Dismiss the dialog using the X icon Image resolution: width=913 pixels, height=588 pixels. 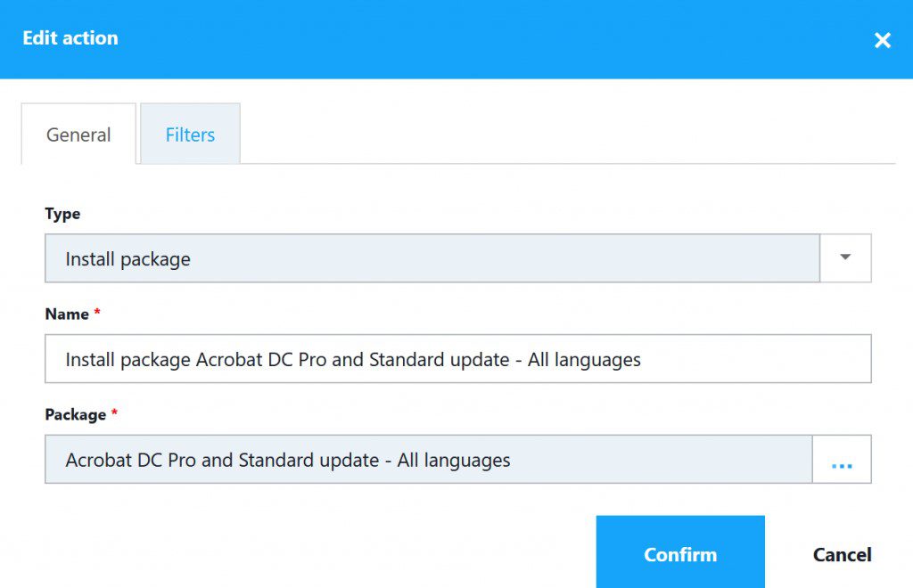pos(882,39)
